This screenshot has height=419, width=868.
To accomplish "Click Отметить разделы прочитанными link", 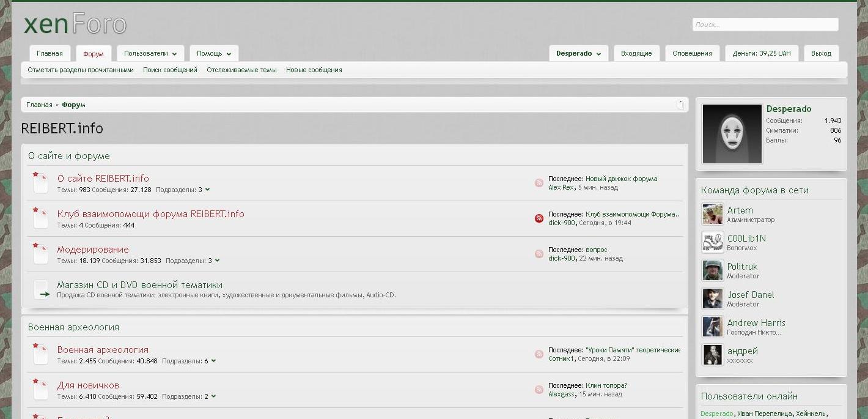I will tap(81, 70).
